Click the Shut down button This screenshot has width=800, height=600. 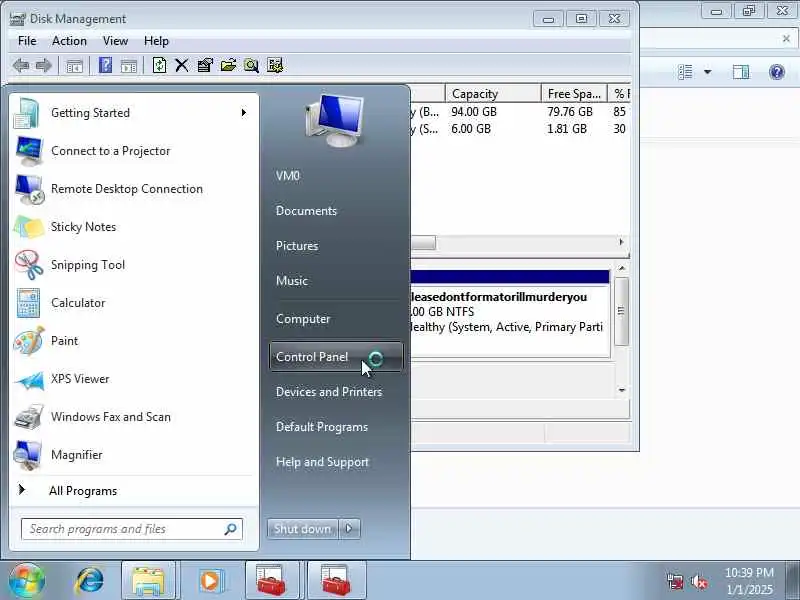(x=303, y=529)
